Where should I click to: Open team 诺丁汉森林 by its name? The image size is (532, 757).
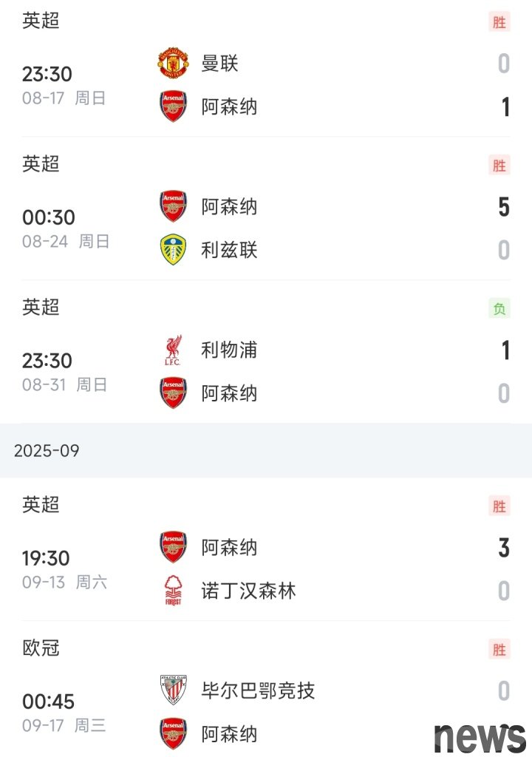pos(248,591)
